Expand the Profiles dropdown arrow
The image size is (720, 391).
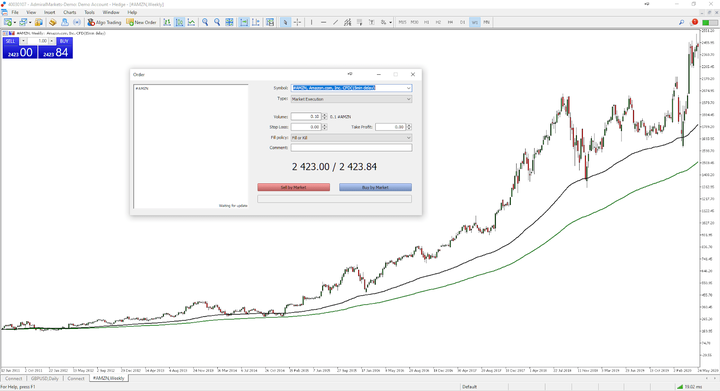(x=30, y=22)
